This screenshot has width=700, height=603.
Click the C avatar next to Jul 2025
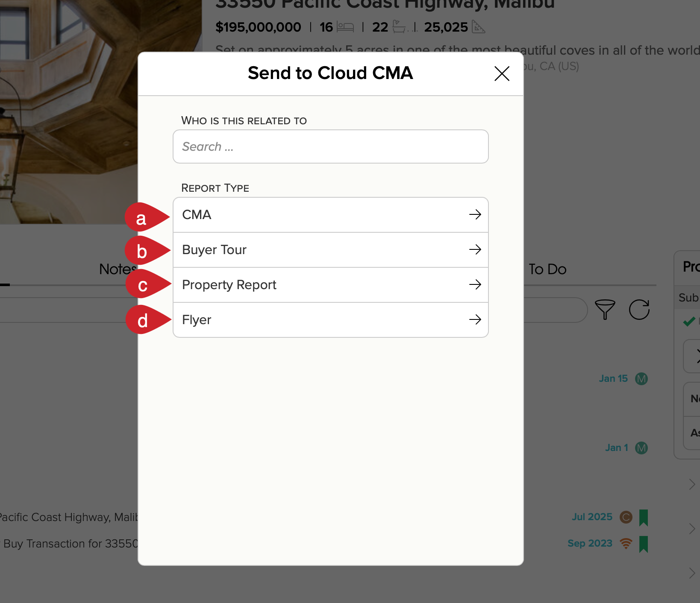pyautogui.click(x=626, y=517)
